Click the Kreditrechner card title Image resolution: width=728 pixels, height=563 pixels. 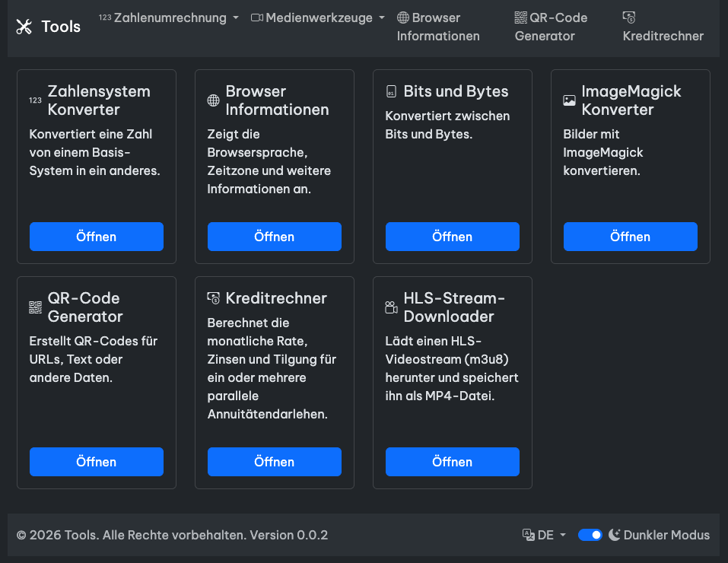[x=276, y=298]
